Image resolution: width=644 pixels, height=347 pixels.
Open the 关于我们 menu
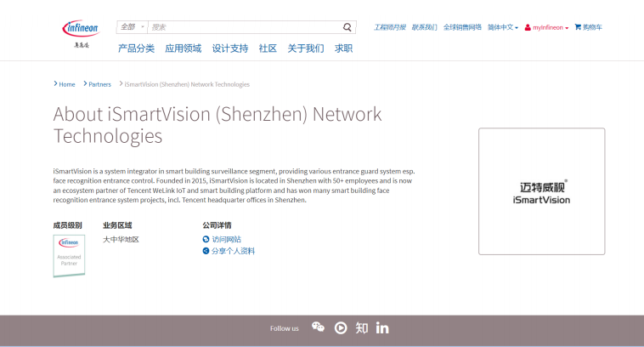coord(305,48)
